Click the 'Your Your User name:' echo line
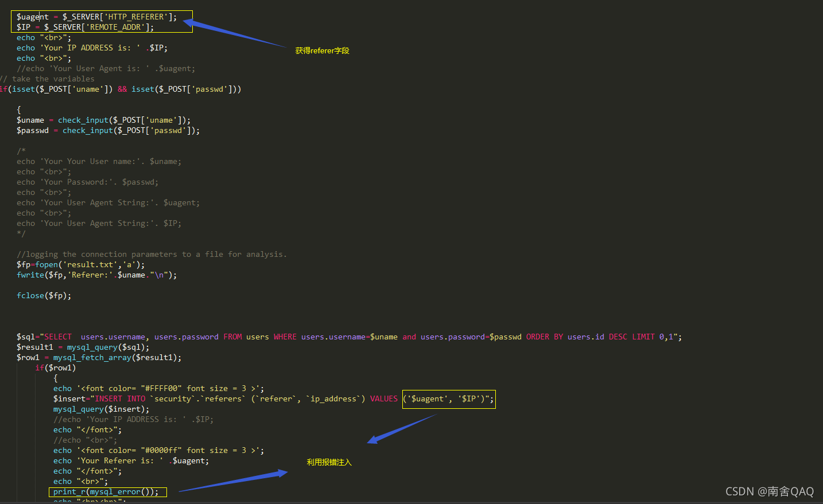Image resolution: width=823 pixels, height=504 pixels. click(99, 161)
